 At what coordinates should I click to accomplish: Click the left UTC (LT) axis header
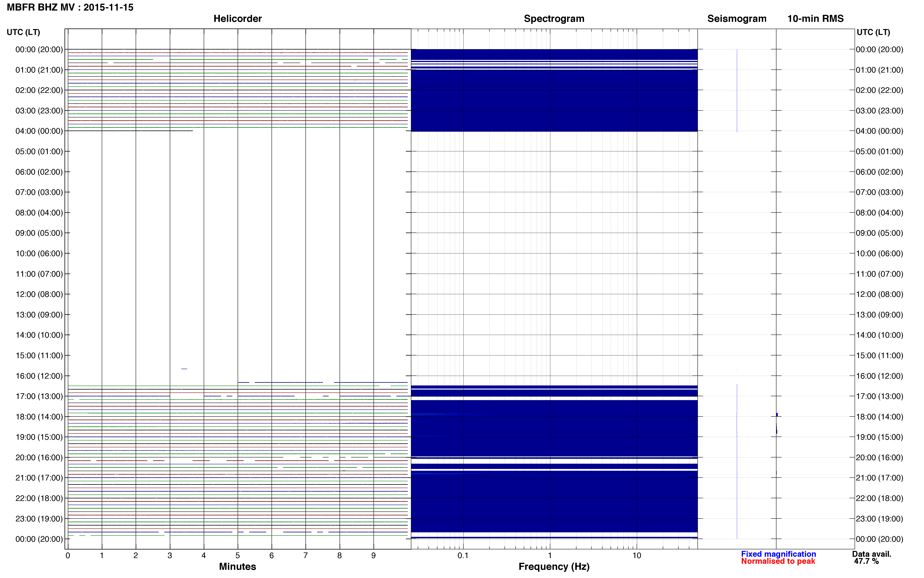tap(23, 32)
